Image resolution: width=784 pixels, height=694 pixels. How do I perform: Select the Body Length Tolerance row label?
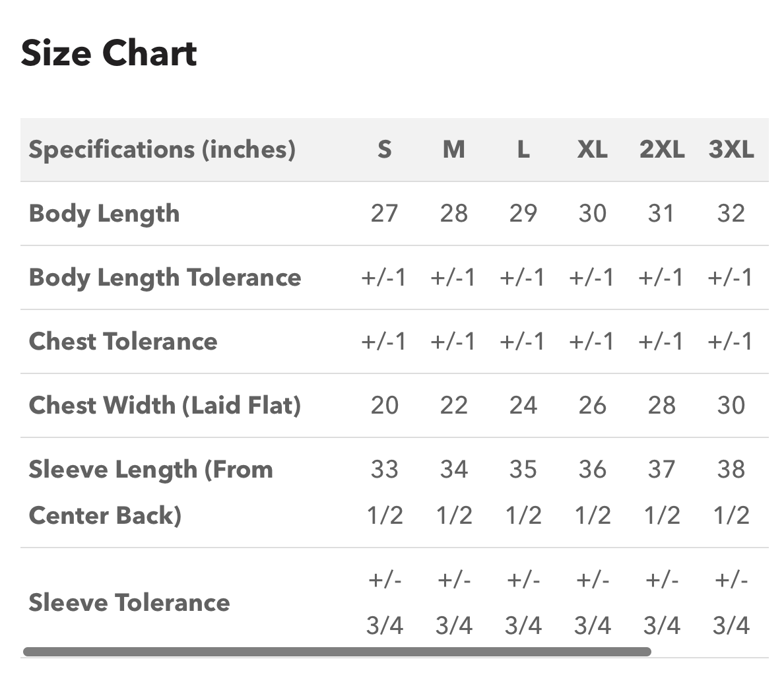(x=165, y=278)
